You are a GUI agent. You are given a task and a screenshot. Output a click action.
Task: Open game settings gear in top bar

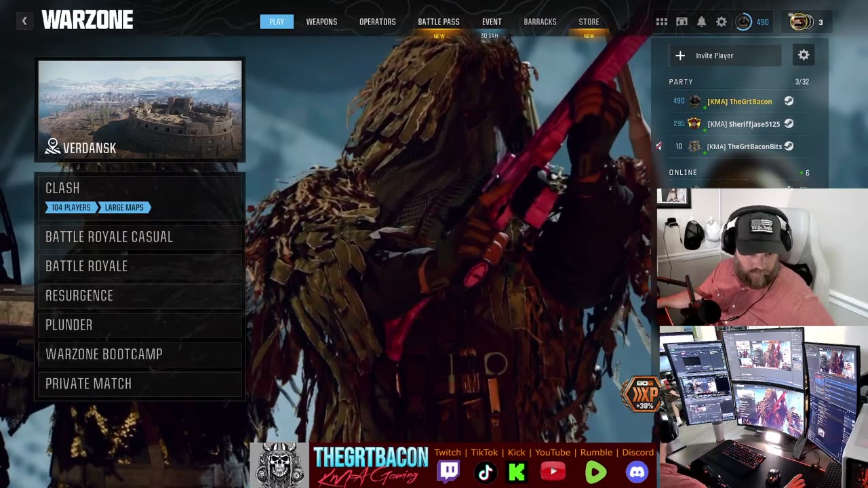coord(722,22)
